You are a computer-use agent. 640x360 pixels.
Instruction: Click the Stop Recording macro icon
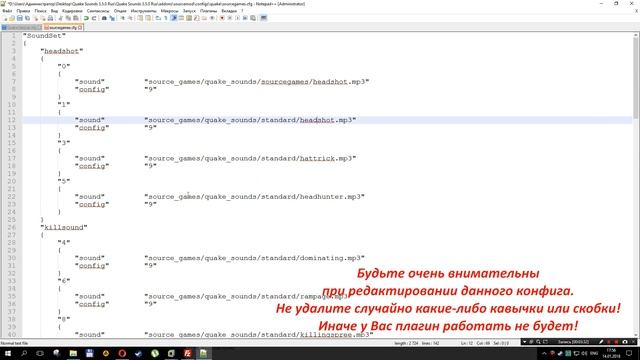230,18
